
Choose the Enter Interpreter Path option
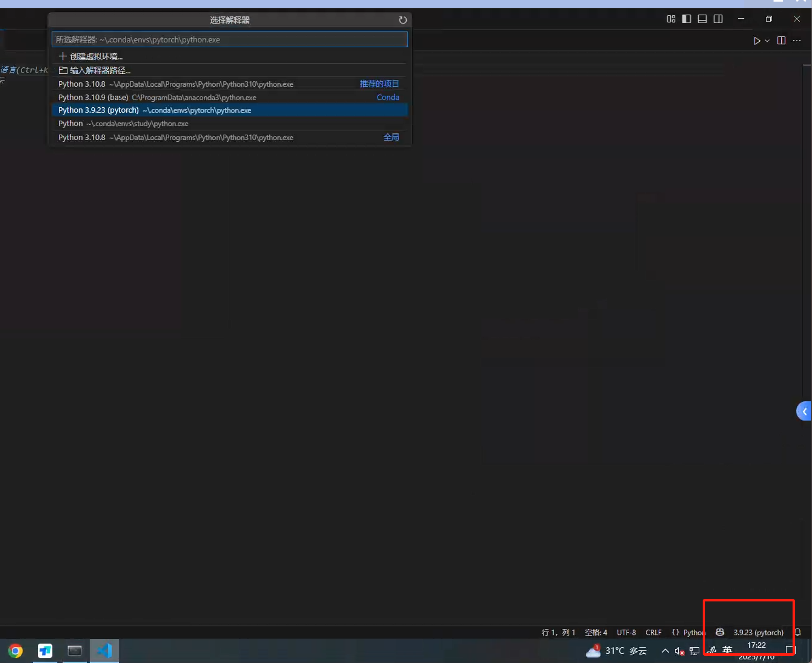coord(100,70)
